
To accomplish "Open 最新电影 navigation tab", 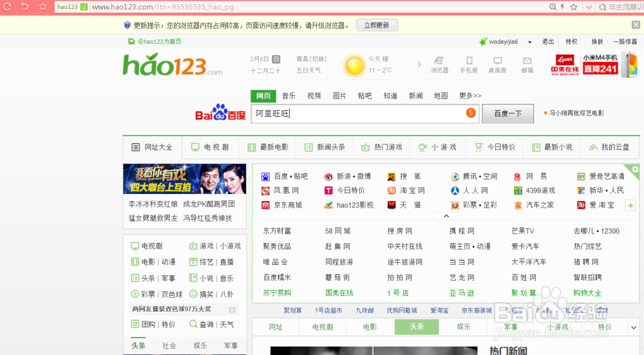I will point(268,147).
